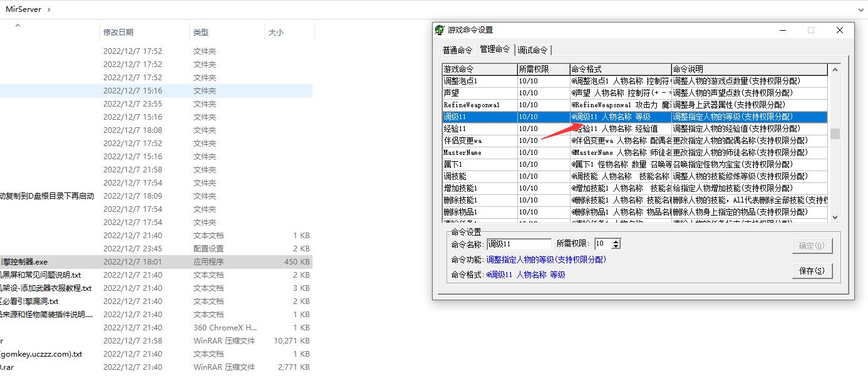Close the 游戏命令设置 dialog window

pos(840,30)
